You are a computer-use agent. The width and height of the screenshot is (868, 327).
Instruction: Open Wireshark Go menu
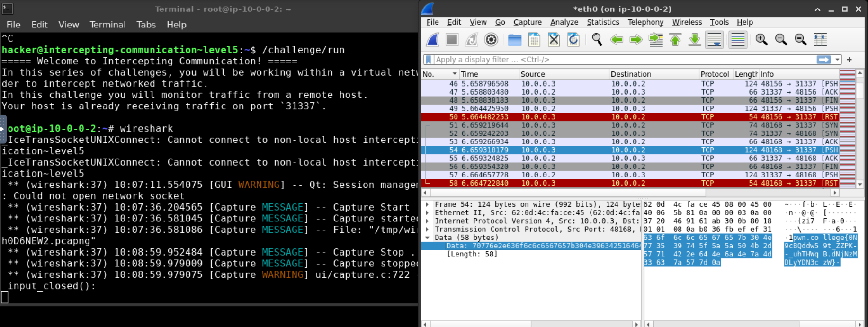click(x=500, y=22)
